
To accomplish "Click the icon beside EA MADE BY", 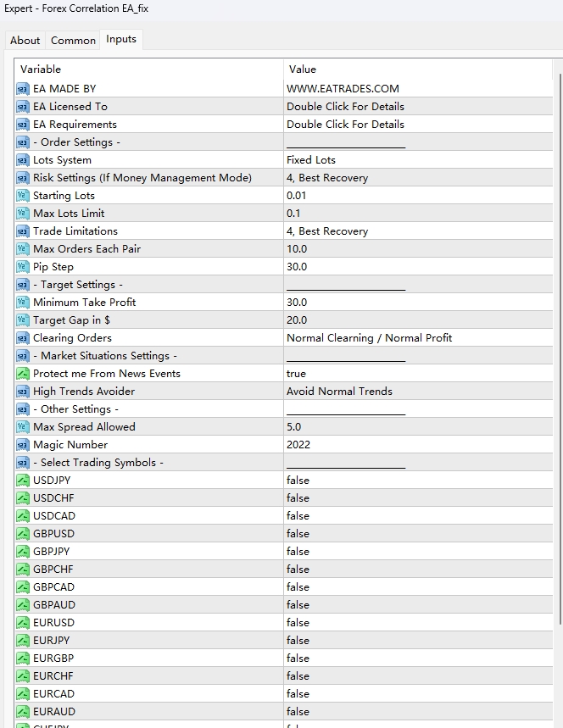I will (x=23, y=88).
